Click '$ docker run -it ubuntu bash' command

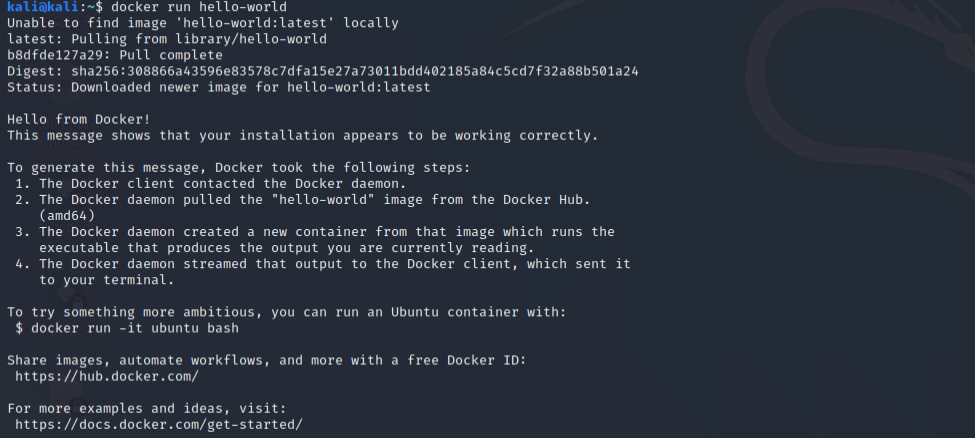pos(127,328)
